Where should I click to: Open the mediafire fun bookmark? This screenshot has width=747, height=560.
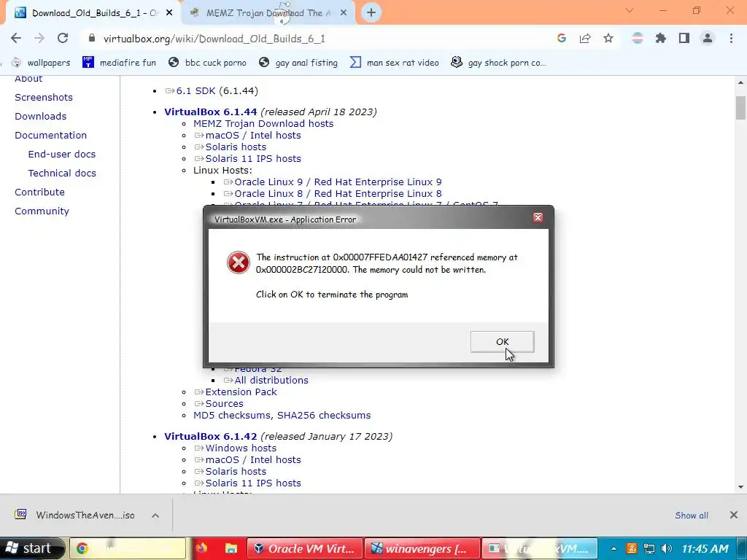click(x=119, y=63)
